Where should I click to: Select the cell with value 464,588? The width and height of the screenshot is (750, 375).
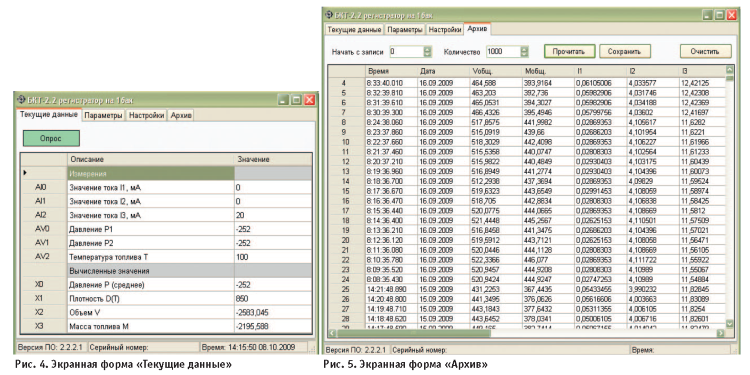click(496, 83)
